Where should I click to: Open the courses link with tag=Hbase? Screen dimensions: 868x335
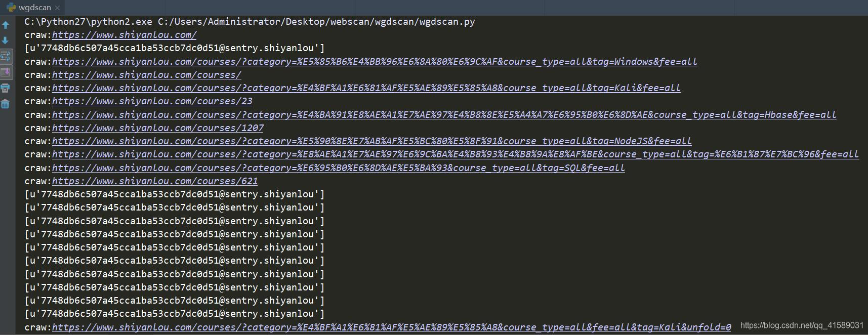click(444, 115)
